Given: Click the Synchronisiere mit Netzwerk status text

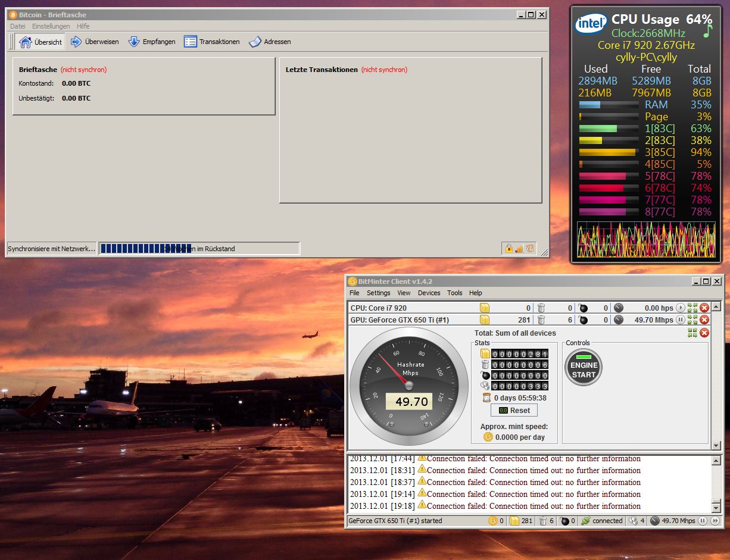Looking at the screenshot, I should (x=51, y=249).
